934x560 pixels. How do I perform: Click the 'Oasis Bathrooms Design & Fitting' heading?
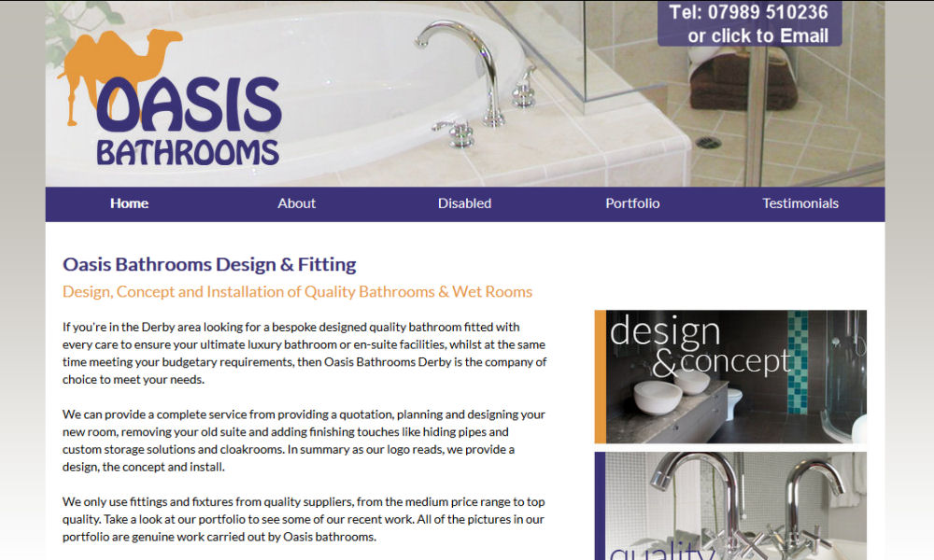pyautogui.click(x=209, y=264)
